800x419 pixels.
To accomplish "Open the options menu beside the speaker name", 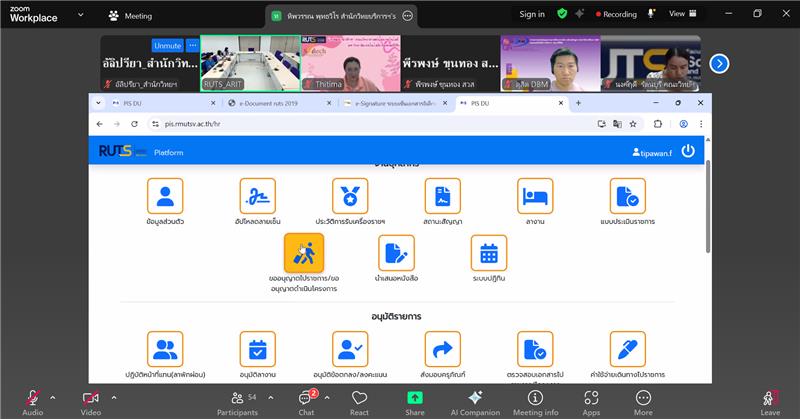I will (407, 15).
